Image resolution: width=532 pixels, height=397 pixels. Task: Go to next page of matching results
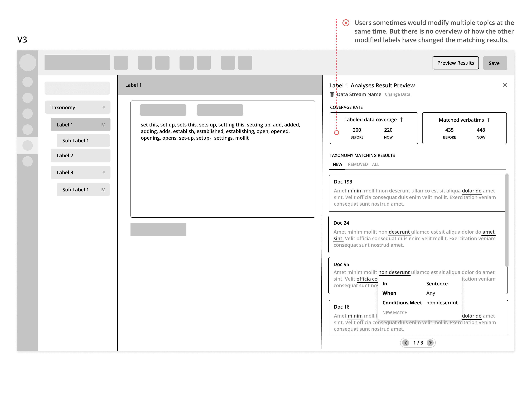tap(430, 343)
